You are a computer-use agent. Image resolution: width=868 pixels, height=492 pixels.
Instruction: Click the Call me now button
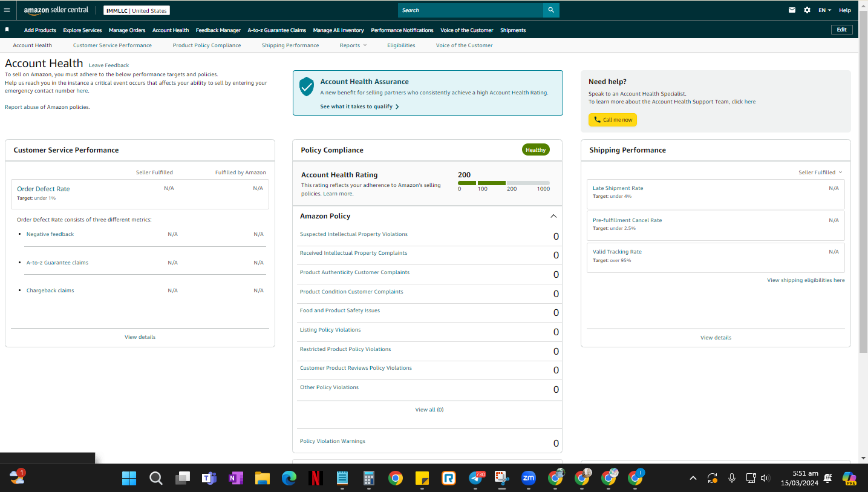613,120
